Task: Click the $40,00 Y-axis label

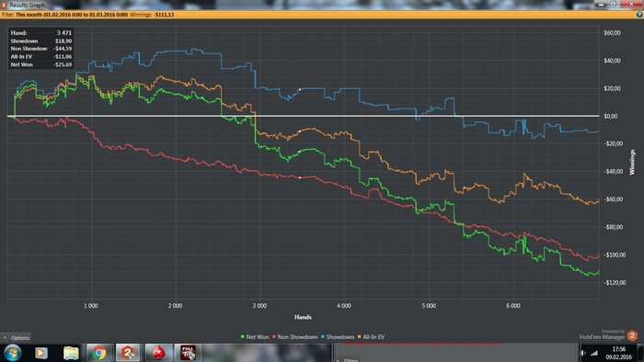Action: (x=612, y=61)
